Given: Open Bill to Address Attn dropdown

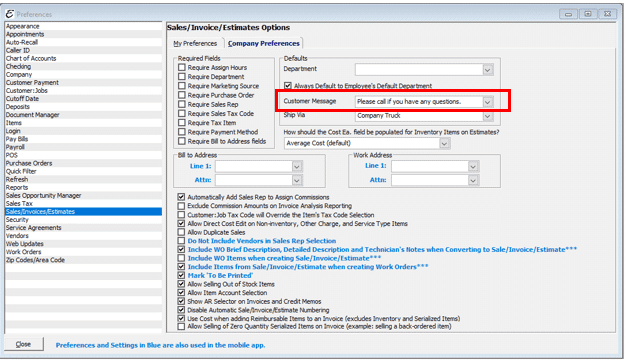Looking at the screenshot, I should coord(297,180).
